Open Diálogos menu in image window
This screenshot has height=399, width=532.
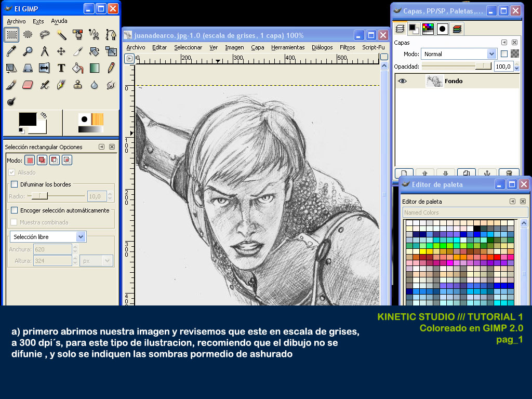pos(322,47)
